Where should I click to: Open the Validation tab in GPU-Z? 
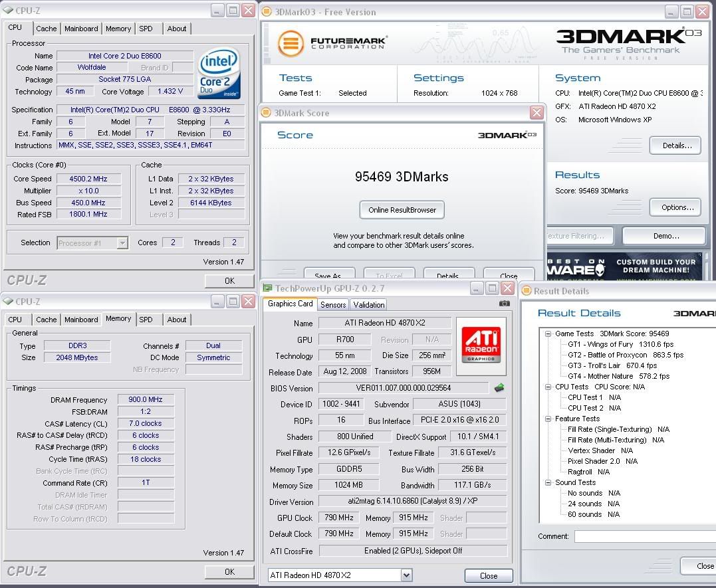click(x=368, y=304)
